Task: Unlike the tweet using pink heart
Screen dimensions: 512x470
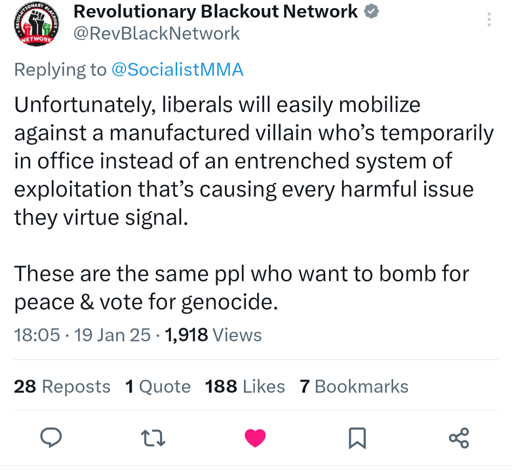Action: (x=255, y=438)
